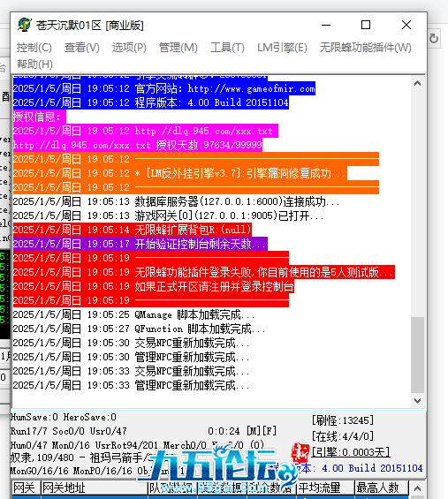Open the 查看(V) menu
Viewport: 448px width, 499px height.
82,48
